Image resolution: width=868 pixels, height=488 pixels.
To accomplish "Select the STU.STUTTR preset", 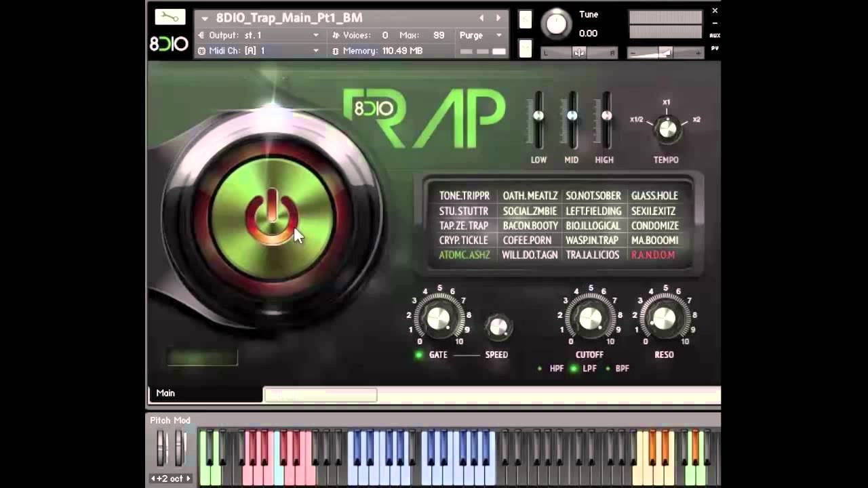I will [464, 211].
